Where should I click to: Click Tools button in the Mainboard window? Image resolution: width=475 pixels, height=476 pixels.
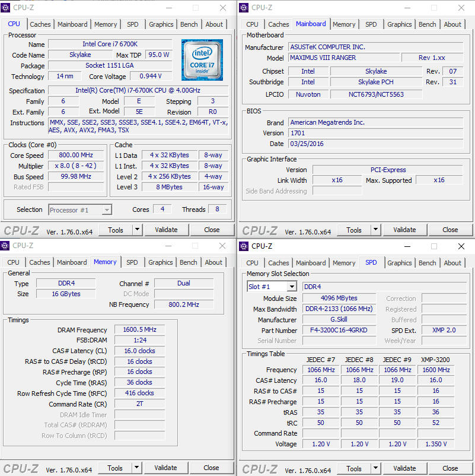coord(354,230)
